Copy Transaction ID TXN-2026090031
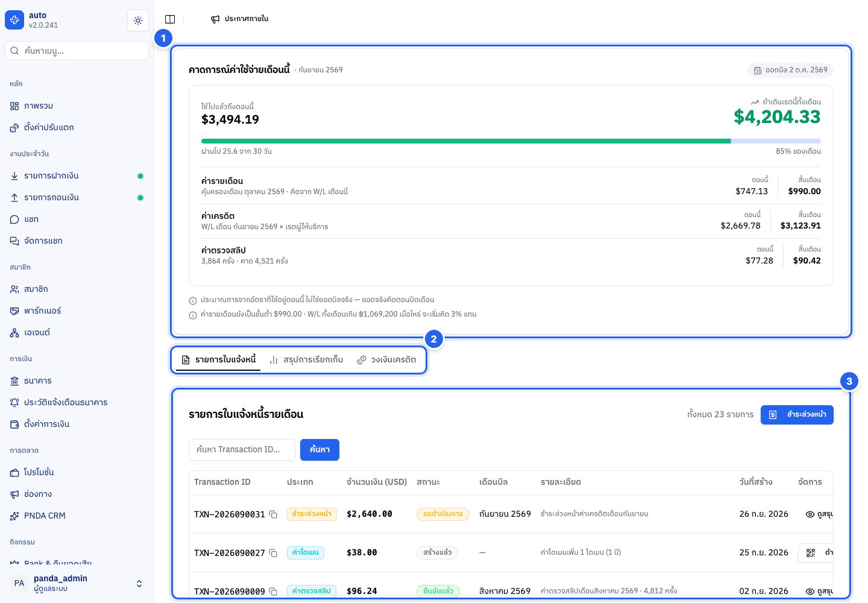 [273, 514]
